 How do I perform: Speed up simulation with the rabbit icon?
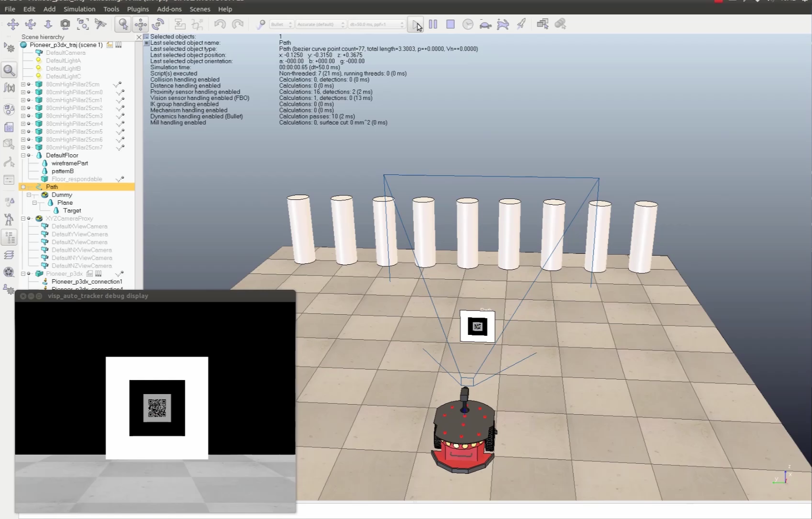click(503, 24)
